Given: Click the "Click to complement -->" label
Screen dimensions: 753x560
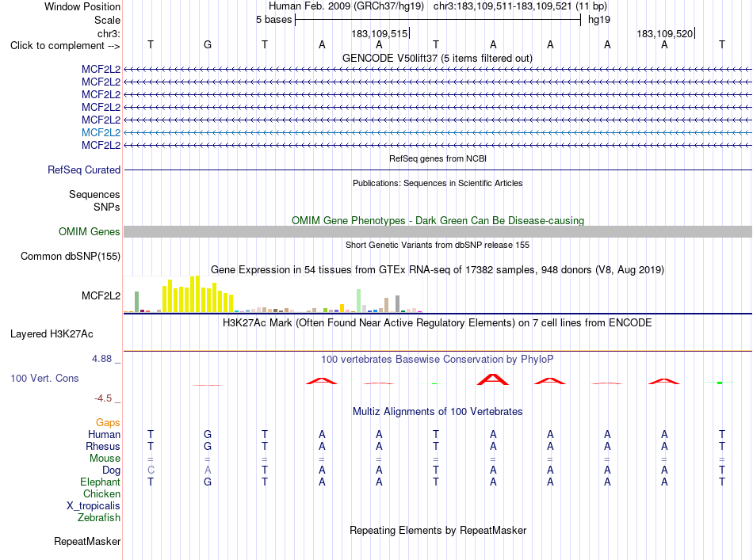Looking at the screenshot, I should pyautogui.click(x=65, y=46).
